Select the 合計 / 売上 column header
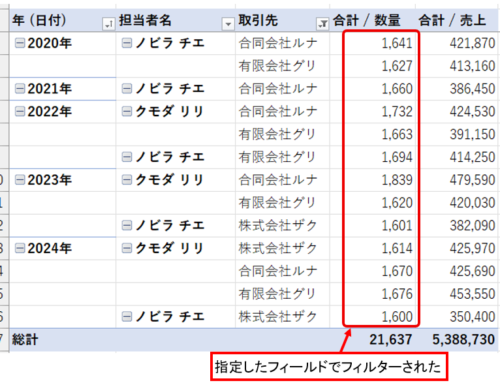This screenshot has width=500, height=383. tap(452, 21)
